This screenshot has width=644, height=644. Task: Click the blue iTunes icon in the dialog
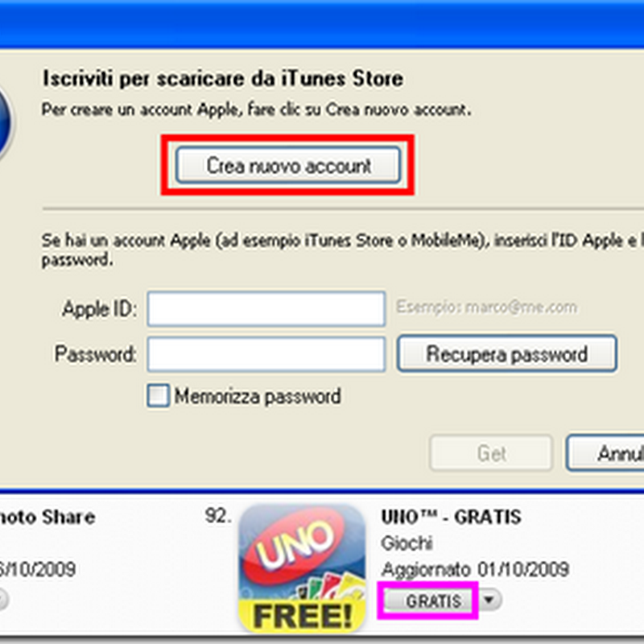(x=6, y=122)
